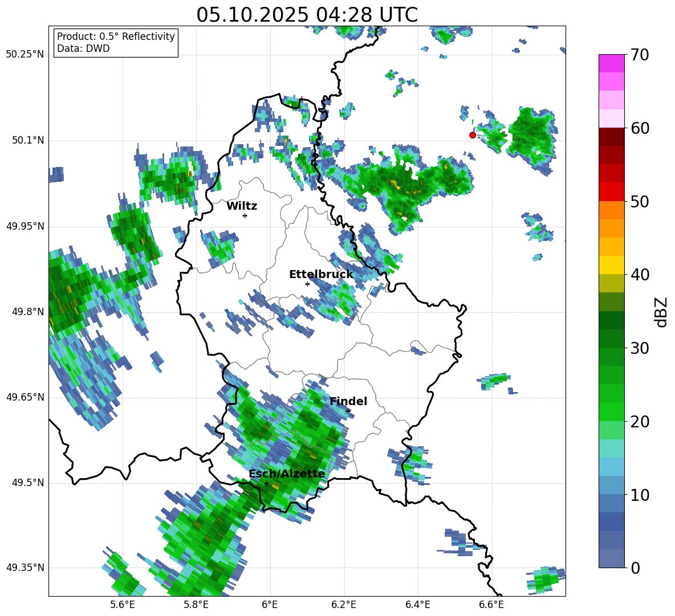Click the "Data: DWD" text

click(83, 48)
